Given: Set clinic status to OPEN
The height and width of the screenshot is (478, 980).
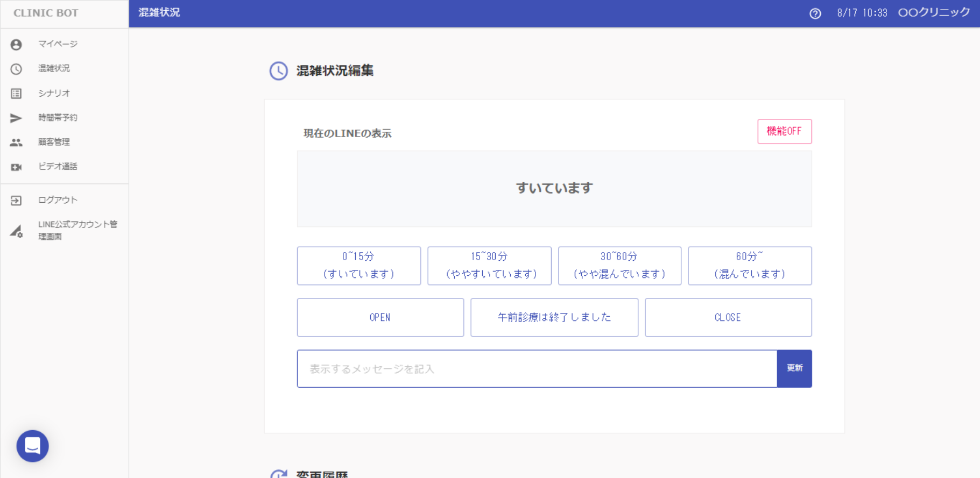Looking at the screenshot, I should pos(380,317).
